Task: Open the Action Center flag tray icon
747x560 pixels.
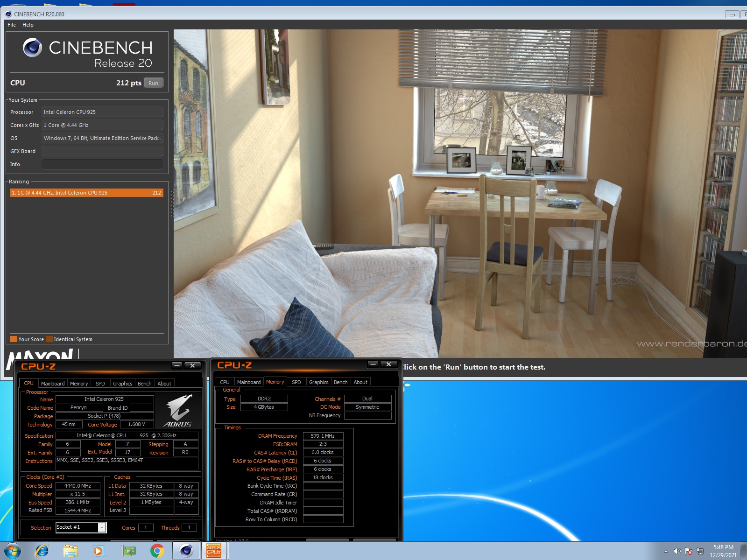Action: pyautogui.click(x=689, y=551)
